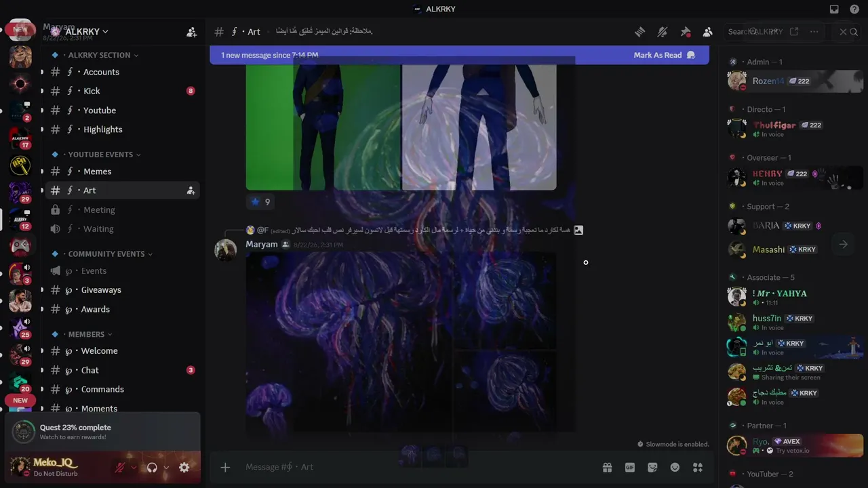The width and height of the screenshot is (868, 488).
Task: Toggle channel notification mute bell
Action: tap(663, 32)
